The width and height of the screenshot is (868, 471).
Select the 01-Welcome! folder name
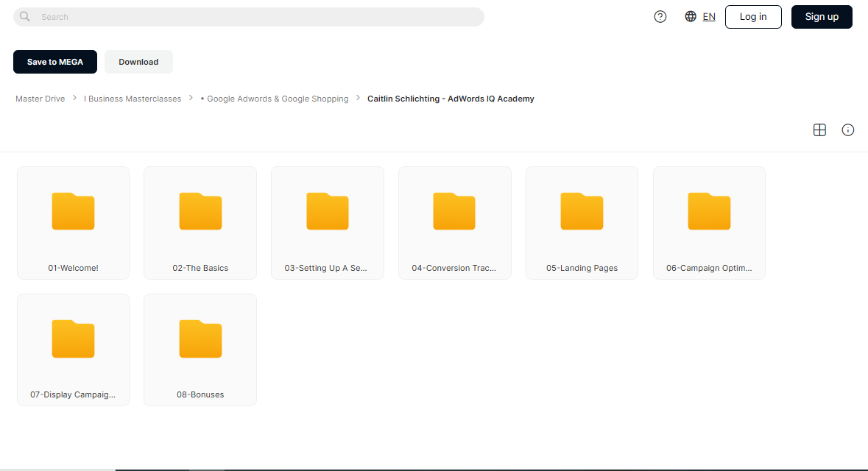pyautogui.click(x=73, y=268)
